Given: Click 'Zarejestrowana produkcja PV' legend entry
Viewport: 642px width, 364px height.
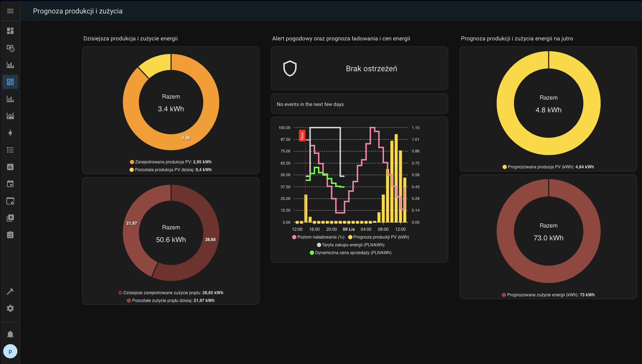Looking at the screenshot, I should [x=171, y=162].
